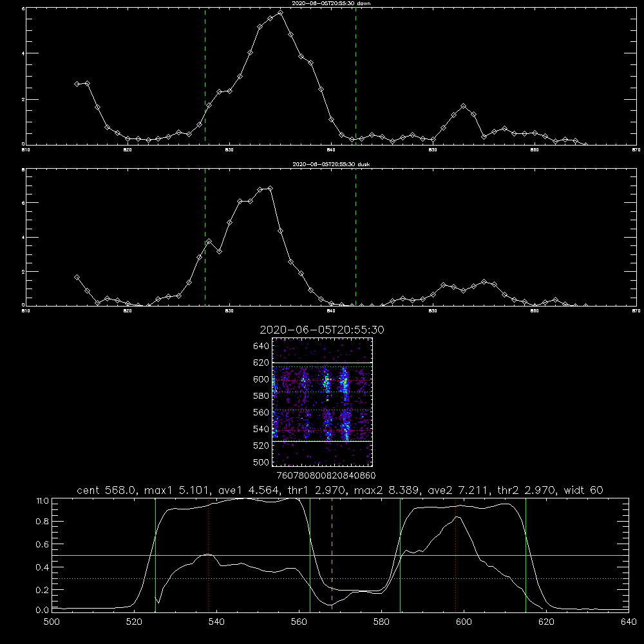Click the bottom plot y-axis label 0.4

pyautogui.click(x=43, y=567)
